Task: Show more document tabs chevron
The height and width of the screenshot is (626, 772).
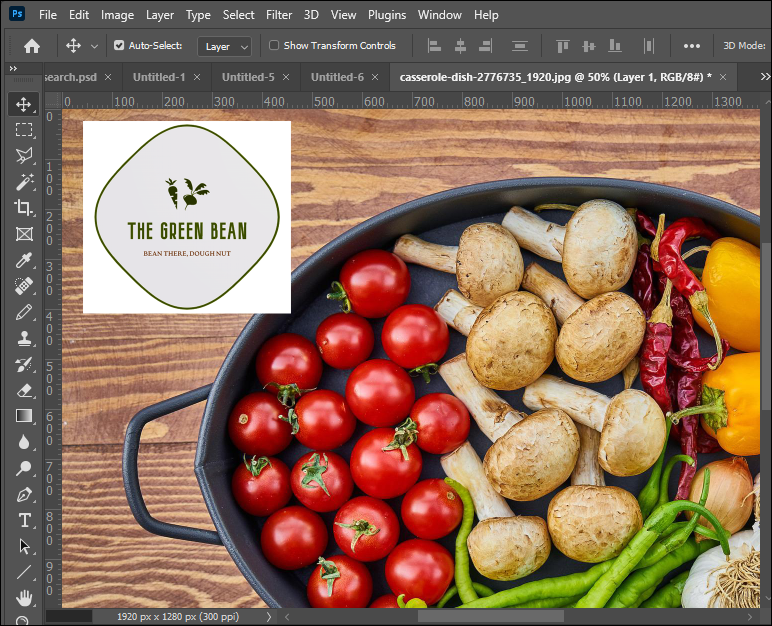Action: [765, 76]
